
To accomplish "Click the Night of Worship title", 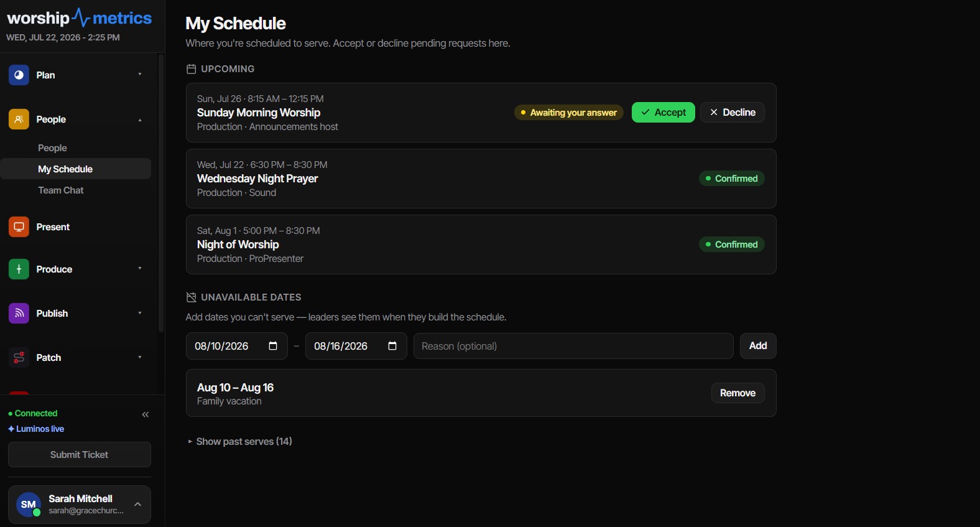I will click(x=238, y=245).
